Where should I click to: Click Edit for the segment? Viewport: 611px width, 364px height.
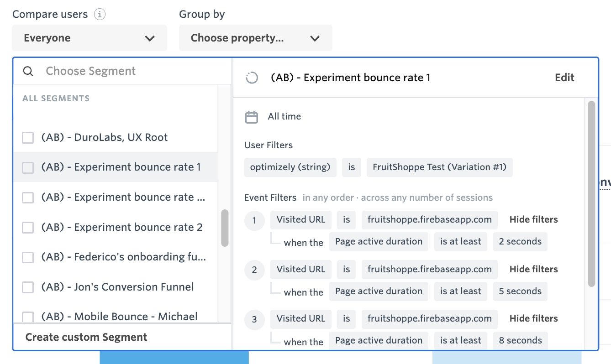pyautogui.click(x=564, y=78)
